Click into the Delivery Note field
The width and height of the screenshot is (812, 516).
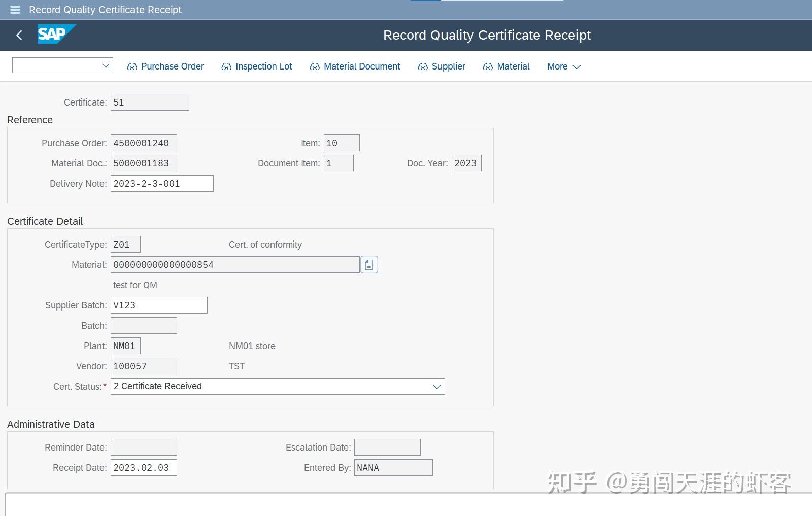coord(161,183)
